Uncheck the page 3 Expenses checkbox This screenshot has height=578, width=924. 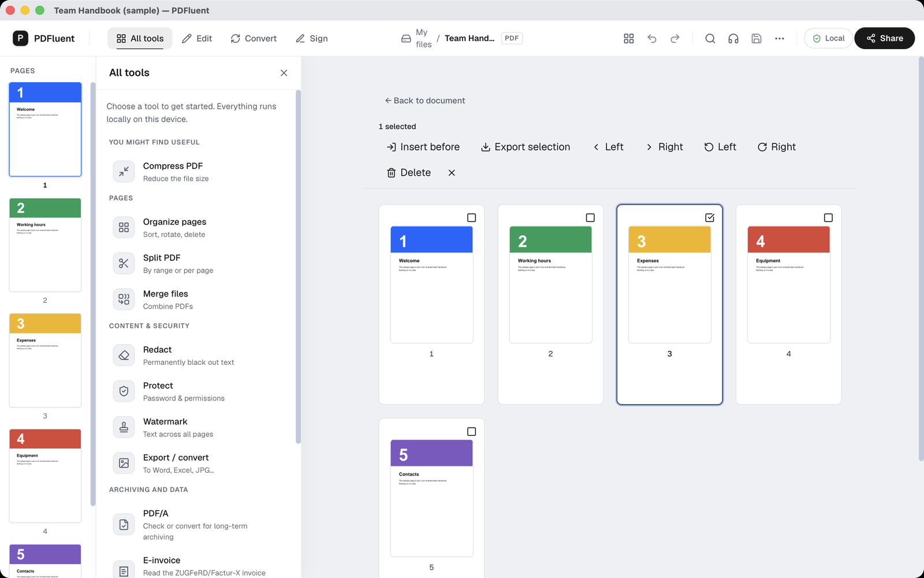point(710,218)
